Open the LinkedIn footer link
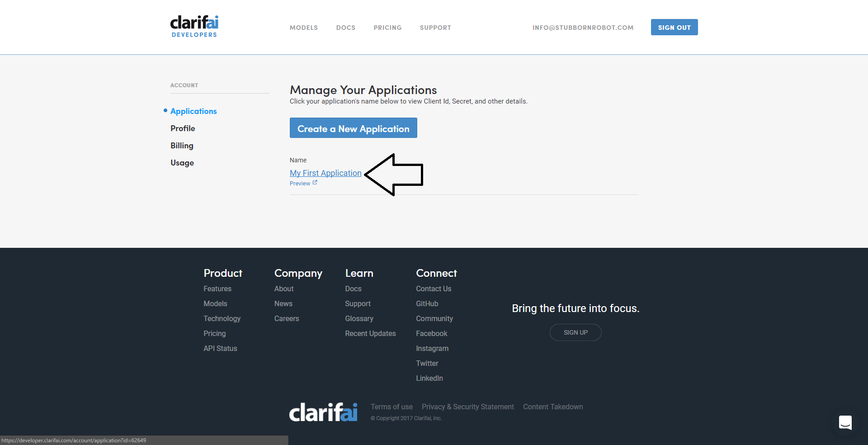The image size is (868, 445). pyautogui.click(x=429, y=378)
